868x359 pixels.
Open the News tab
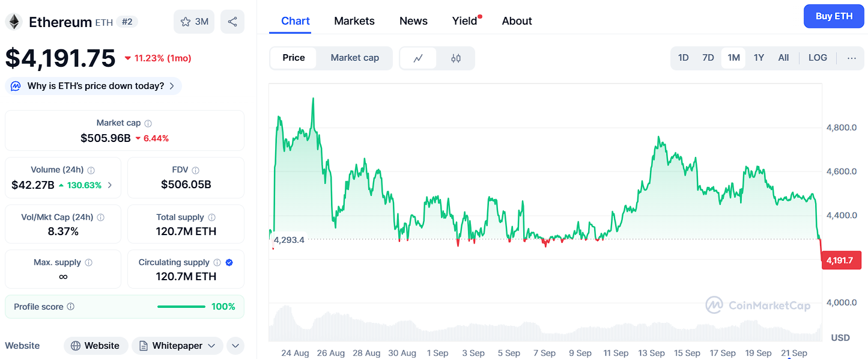413,21
